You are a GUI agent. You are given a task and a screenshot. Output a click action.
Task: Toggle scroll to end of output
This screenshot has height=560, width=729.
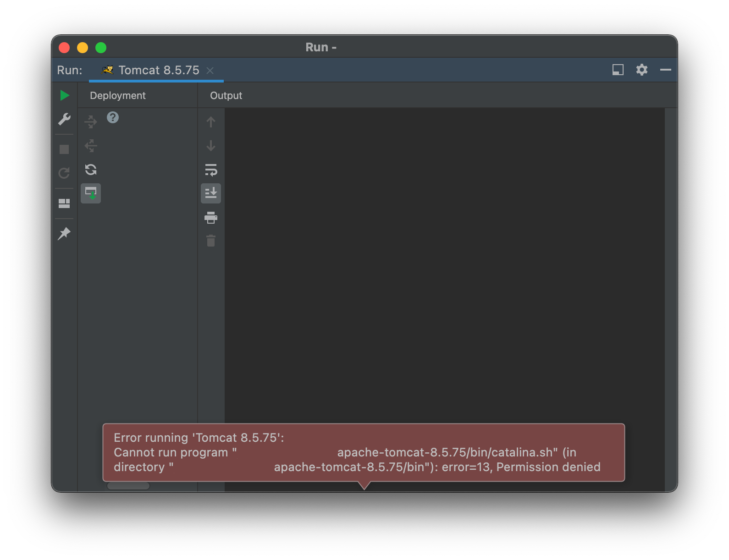click(211, 193)
